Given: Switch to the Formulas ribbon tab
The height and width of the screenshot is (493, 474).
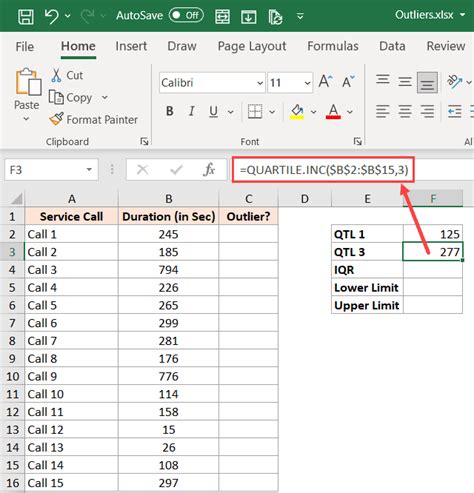Looking at the screenshot, I should coord(333,46).
